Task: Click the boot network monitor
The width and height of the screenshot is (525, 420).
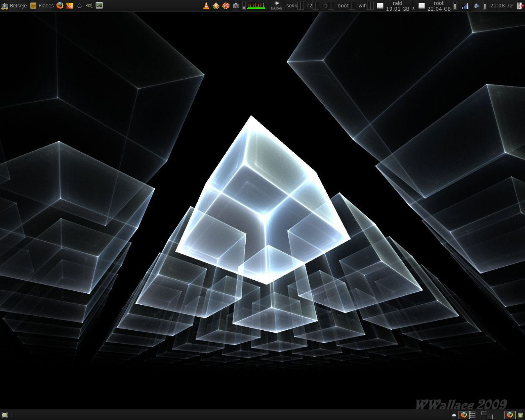Action: [x=346, y=6]
